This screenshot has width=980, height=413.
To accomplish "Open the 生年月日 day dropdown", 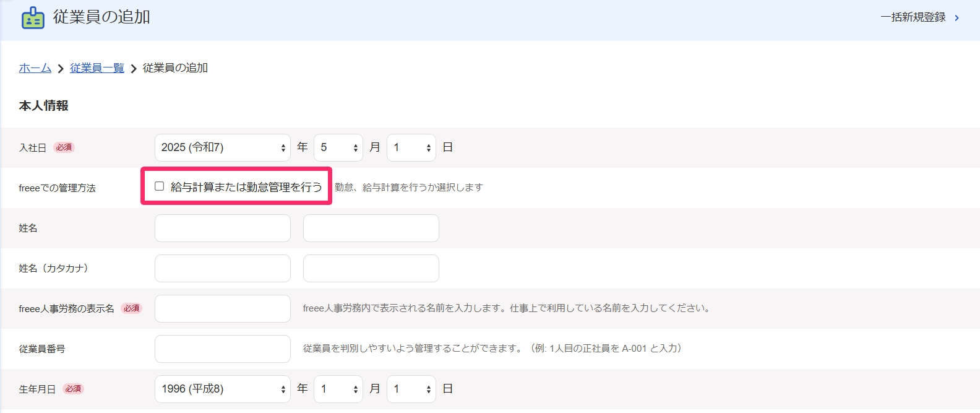I will pyautogui.click(x=411, y=389).
